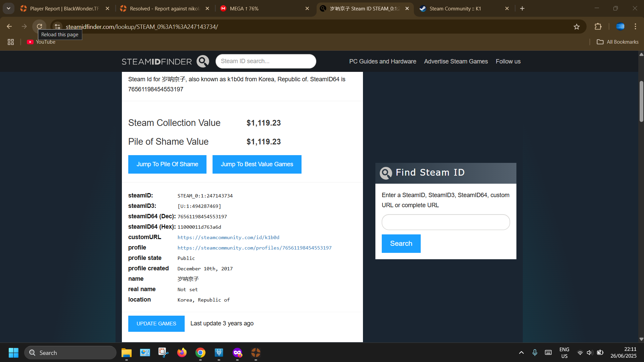Open the Chrome apps grid icon
Screen dimensions: 644x362
coord(11,42)
